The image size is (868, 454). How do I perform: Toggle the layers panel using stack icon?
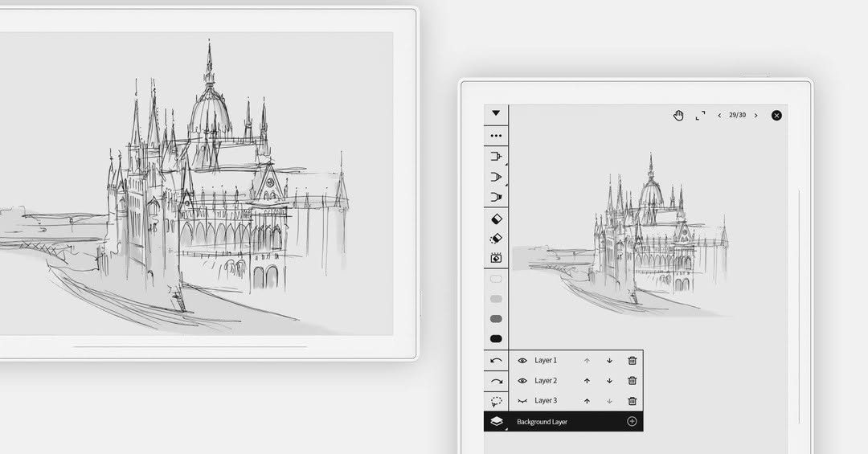click(497, 422)
